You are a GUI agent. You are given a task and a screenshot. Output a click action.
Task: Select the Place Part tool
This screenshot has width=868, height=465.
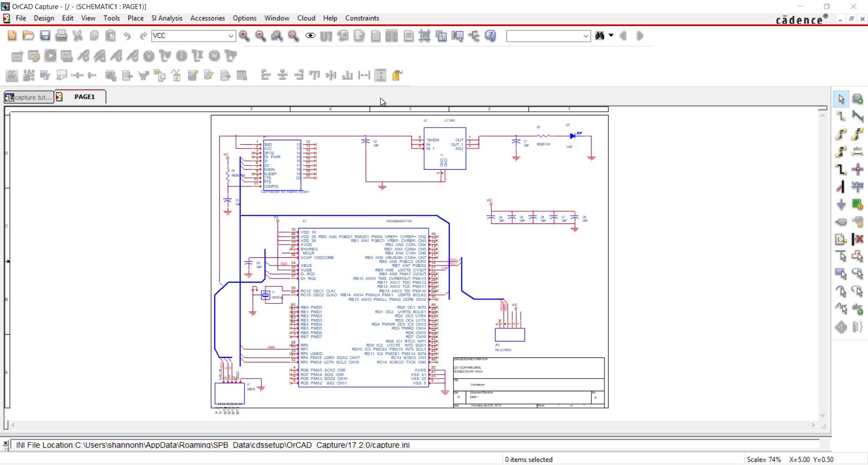pyautogui.click(x=858, y=99)
